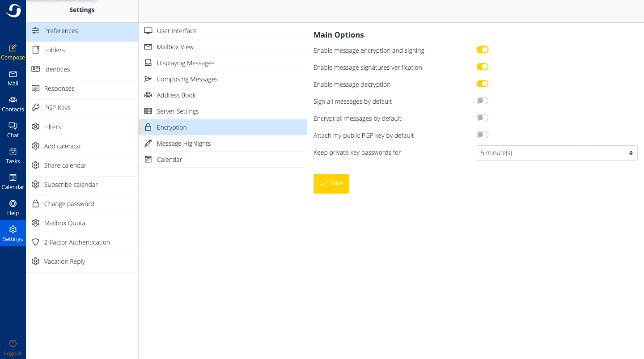
Task: Enable Encrypt all messages by default
Action: coord(482,118)
